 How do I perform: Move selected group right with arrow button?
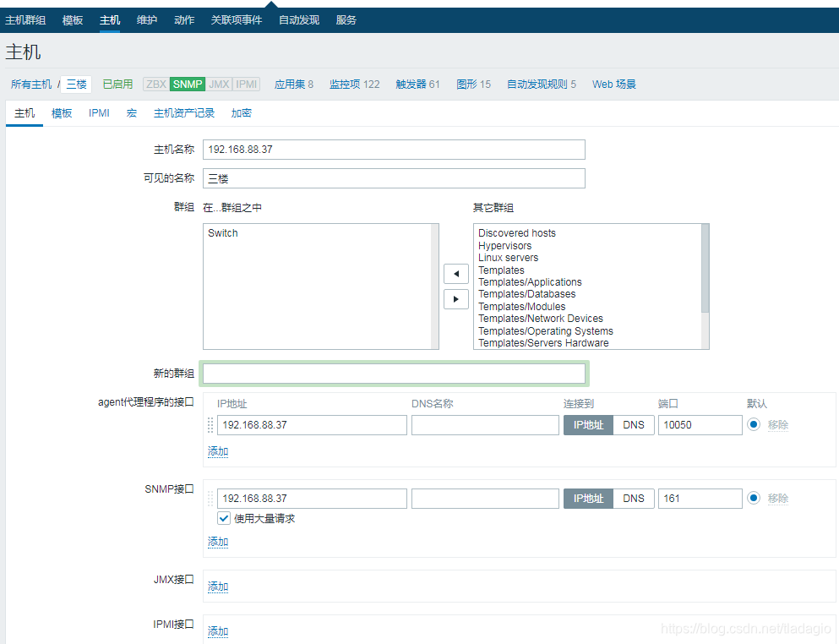(456, 299)
